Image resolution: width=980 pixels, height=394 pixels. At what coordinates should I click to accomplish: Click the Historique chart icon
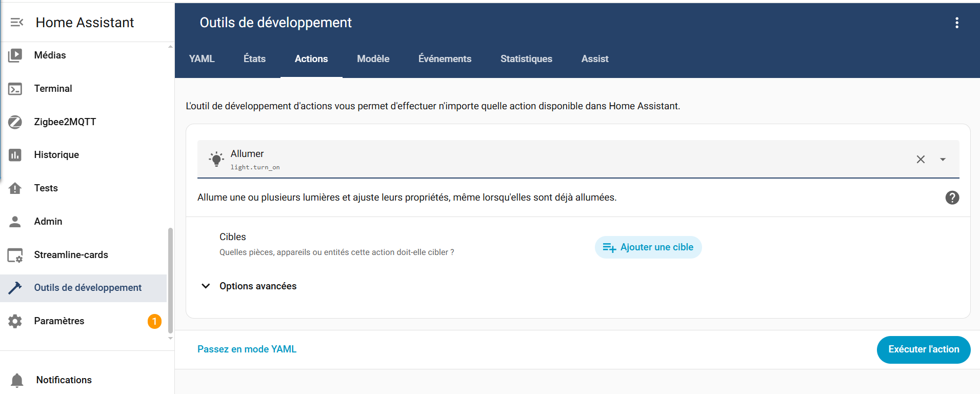(x=15, y=155)
